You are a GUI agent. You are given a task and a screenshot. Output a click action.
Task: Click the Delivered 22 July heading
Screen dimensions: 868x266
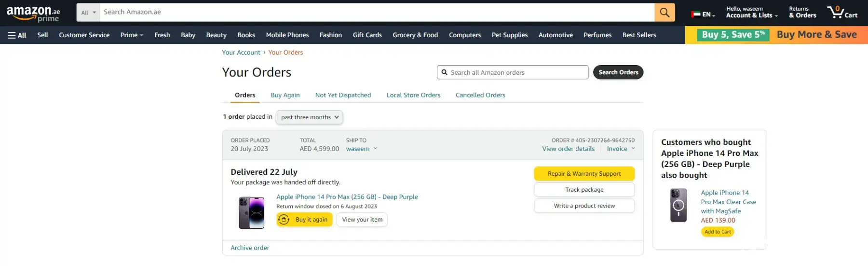264,172
